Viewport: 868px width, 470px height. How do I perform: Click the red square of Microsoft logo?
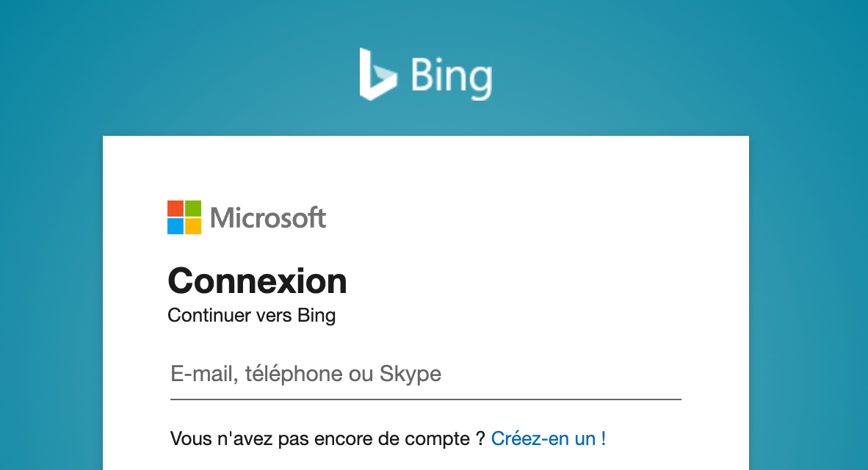[x=176, y=209]
